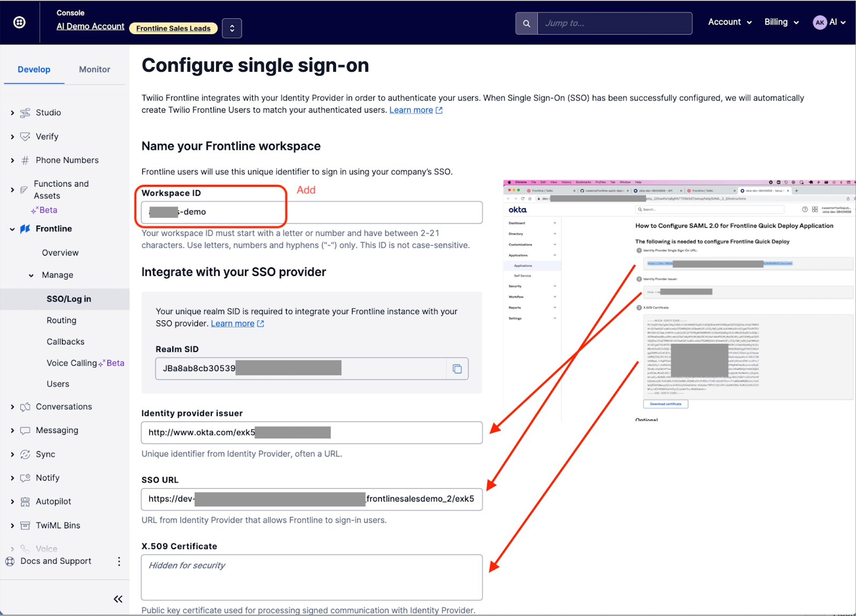Click the Functions and Assets icon
Viewport: 856px width, 616px height.
click(x=24, y=190)
